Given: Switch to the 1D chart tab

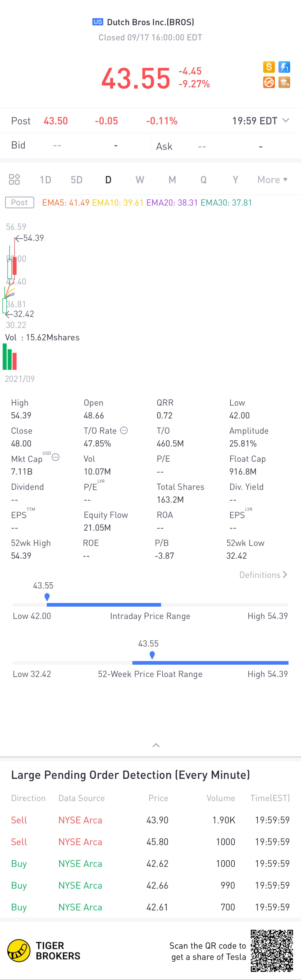Looking at the screenshot, I should (45, 179).
